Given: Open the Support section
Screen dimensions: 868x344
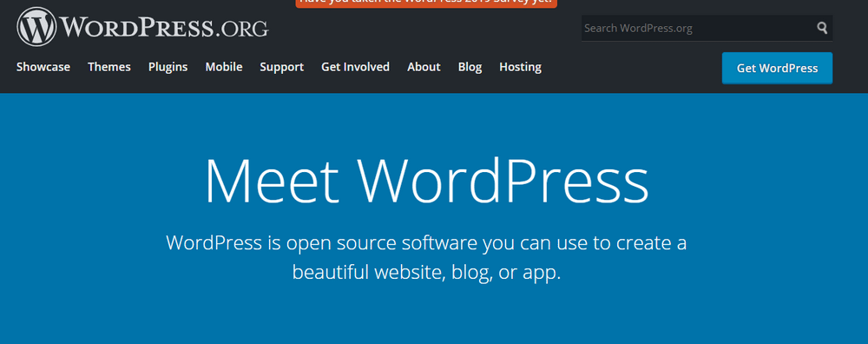Looking at the screenshot, I should pos(282,67).
